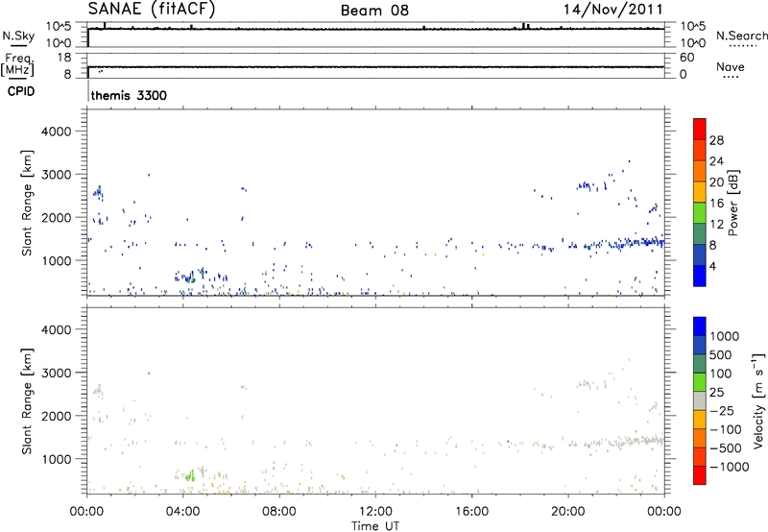Pick the bright blue top velocity swatch
Image resolution: width=768 pixels, height=532 pixels.
coord(700,326)
